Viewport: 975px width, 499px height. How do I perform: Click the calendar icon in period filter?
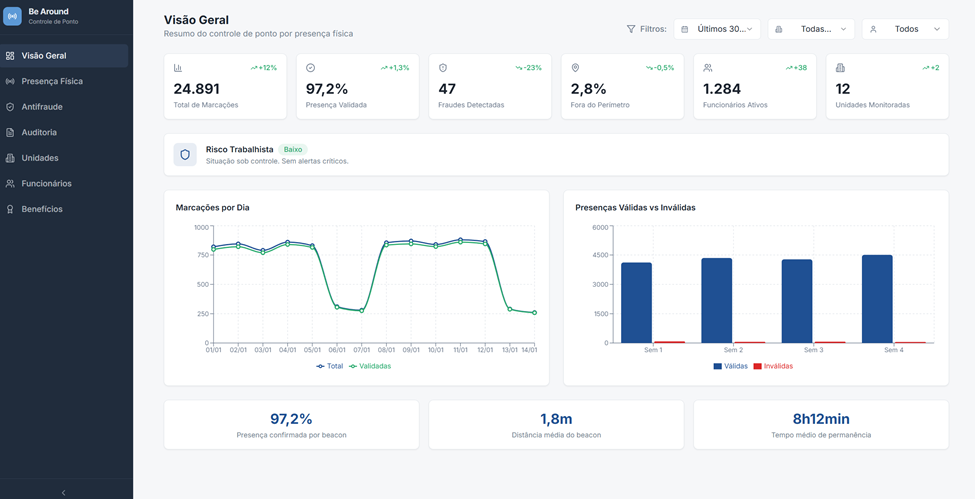pos(685,29)
